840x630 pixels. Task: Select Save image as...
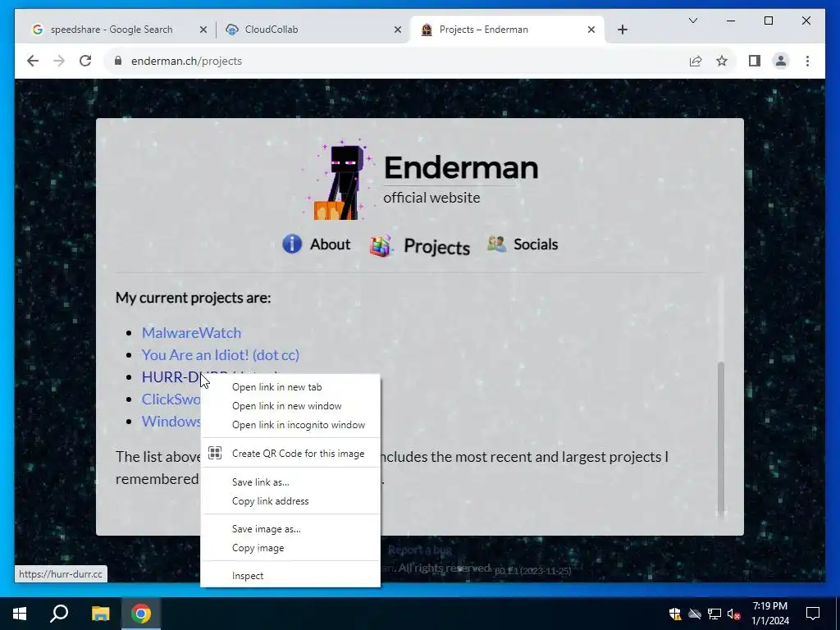(290, 529)
